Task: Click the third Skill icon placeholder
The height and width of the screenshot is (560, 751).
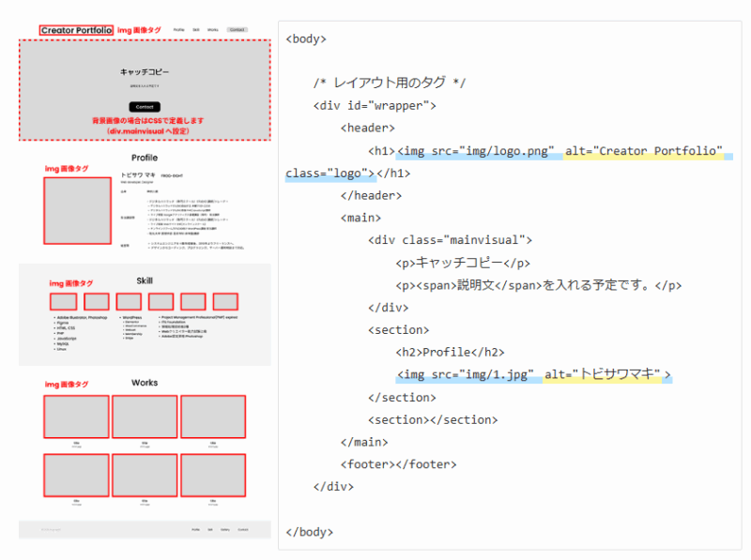Action: (x=129, y=302)
